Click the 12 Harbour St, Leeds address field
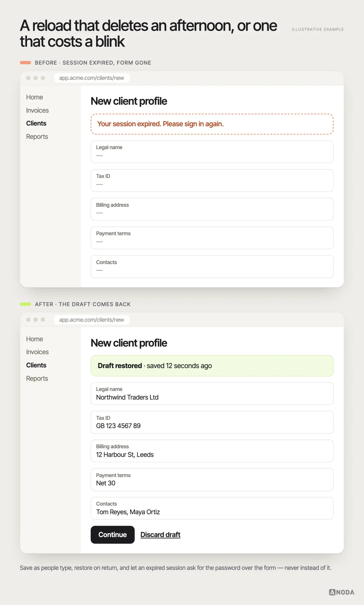The height and width of the screenshot is (605, 364). point(212,451)
